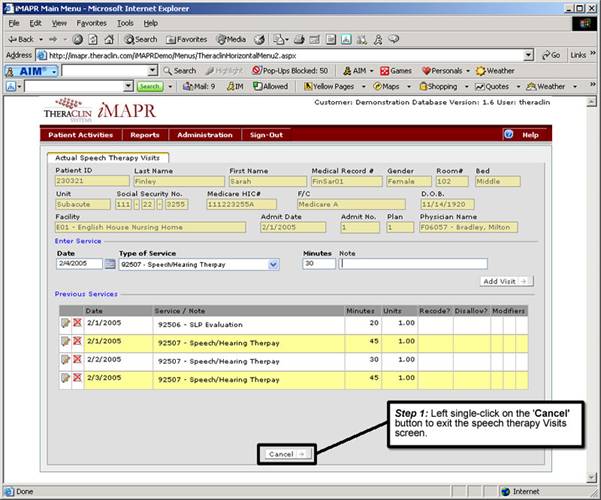The height and width of the screenshot is (500, 601).
Task: Edit the 2/2/2005 visit row
Action: tap(66, 359)
